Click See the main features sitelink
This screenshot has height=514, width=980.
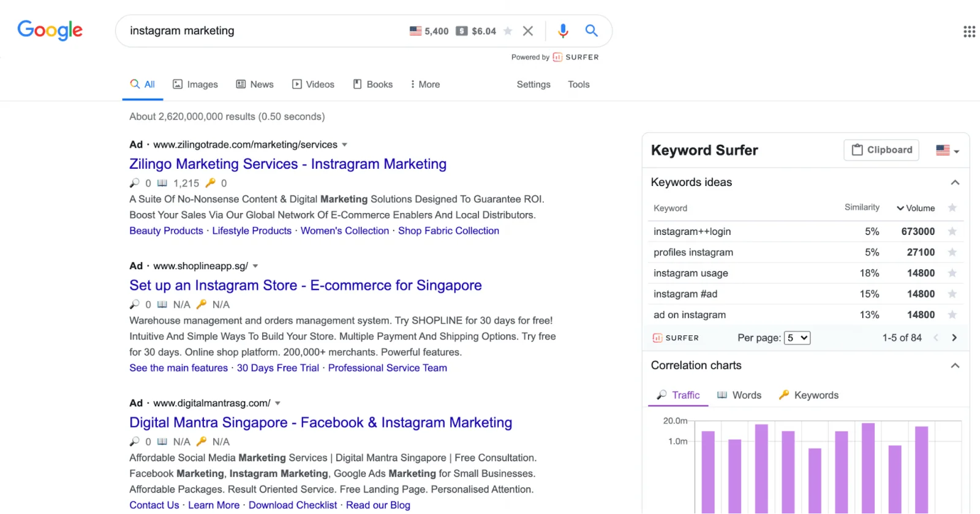click(x=178, y=368)
